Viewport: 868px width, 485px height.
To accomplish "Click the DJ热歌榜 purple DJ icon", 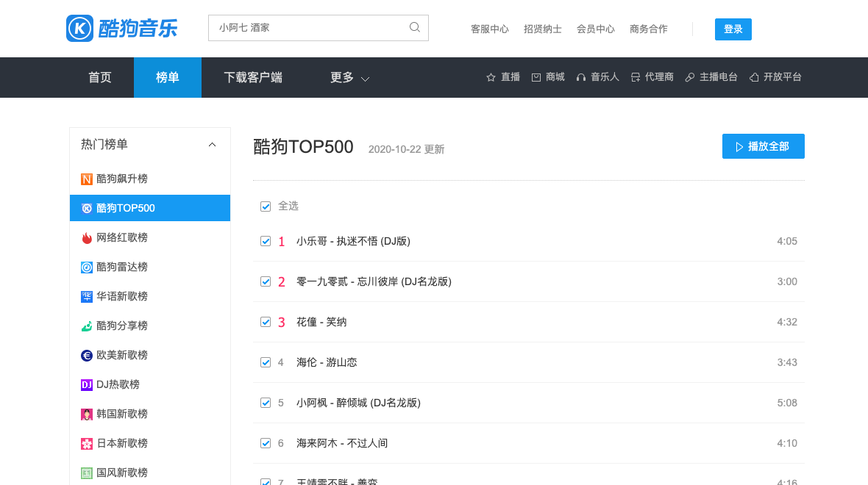I will (86, 384).
